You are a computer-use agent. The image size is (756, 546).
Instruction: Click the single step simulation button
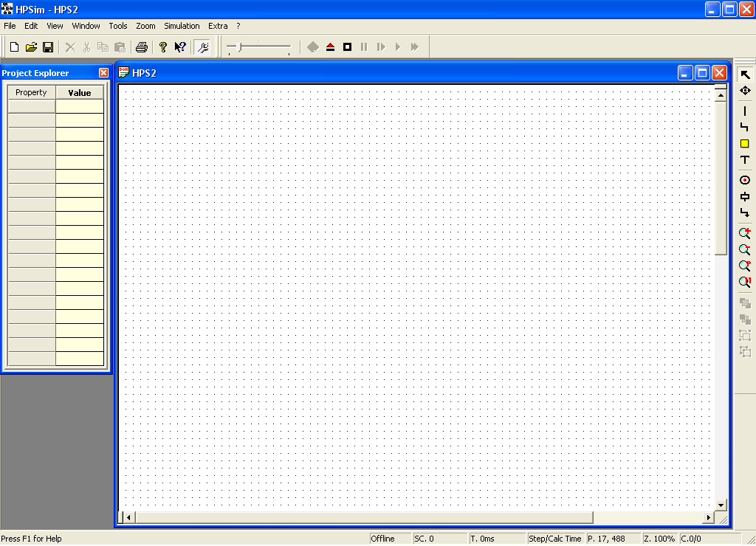381,46
